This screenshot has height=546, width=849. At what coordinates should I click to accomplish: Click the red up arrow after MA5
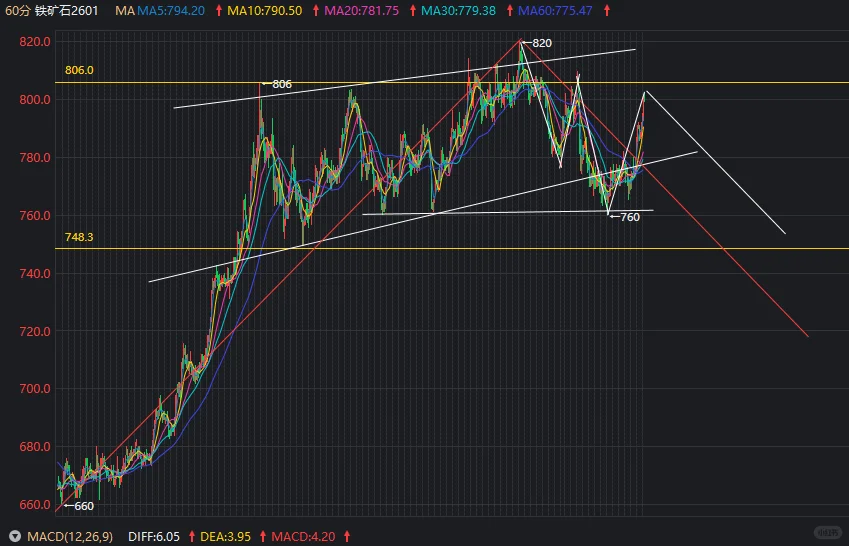(x=219, y=10)
